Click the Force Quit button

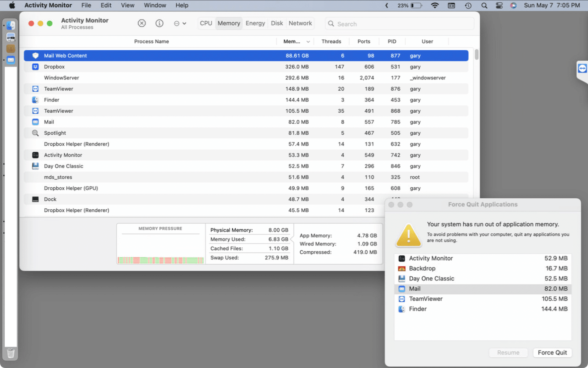pyautogui.click(x=552, y=353)
